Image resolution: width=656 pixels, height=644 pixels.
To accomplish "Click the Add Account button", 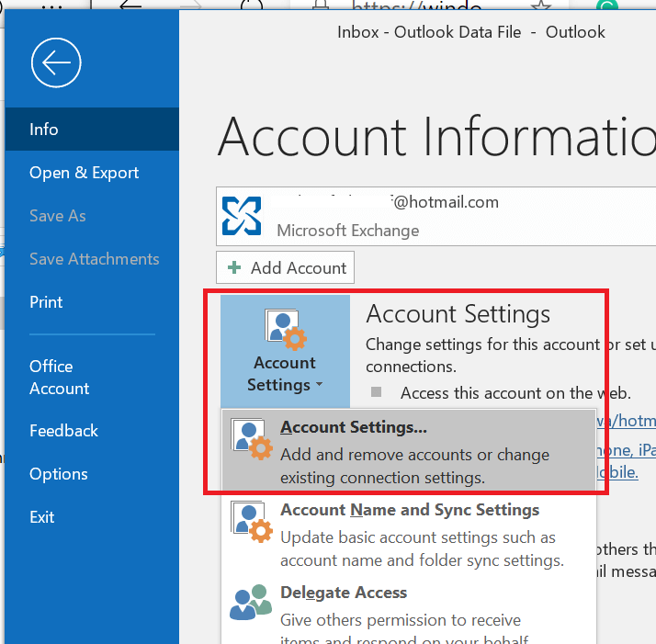I will pos(286,267).
